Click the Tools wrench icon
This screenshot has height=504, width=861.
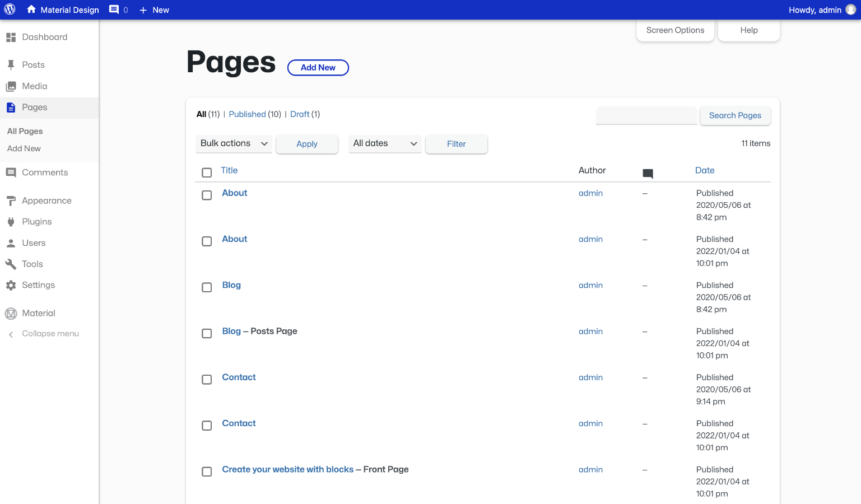[x=11, y=264]
